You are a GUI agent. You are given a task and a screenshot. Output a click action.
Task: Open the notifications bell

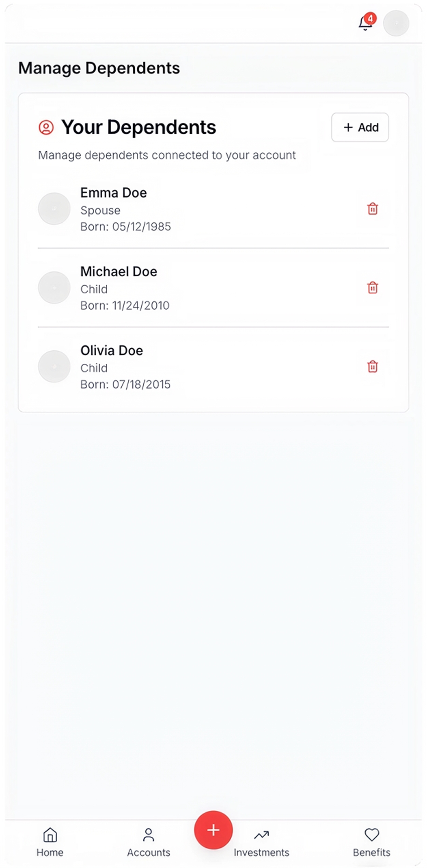[x=365, y=24]
